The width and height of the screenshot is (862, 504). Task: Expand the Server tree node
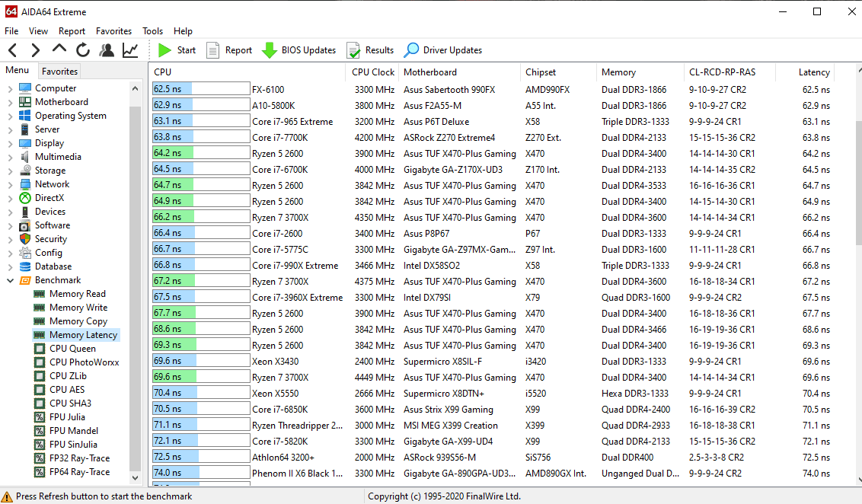[10, 129]
